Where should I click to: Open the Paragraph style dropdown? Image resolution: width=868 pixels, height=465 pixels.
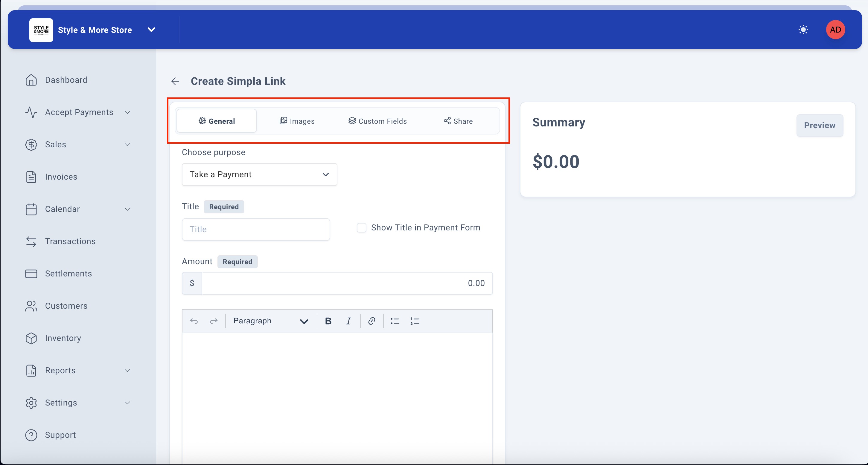(x=270, y=321)
